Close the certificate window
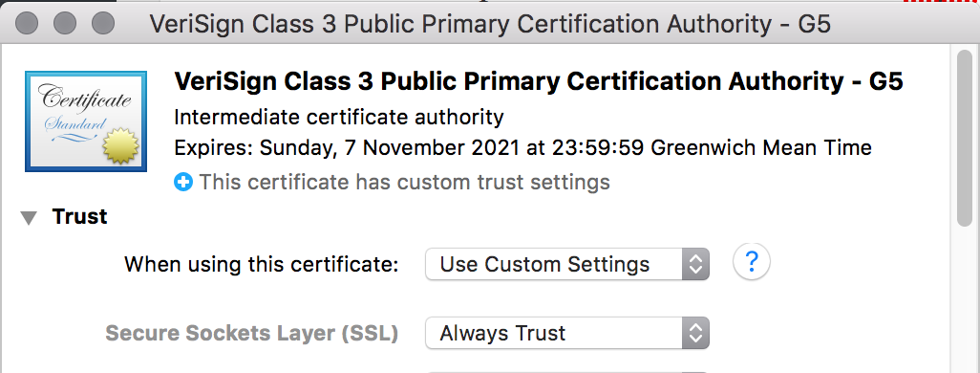 (x=27, y=23)
